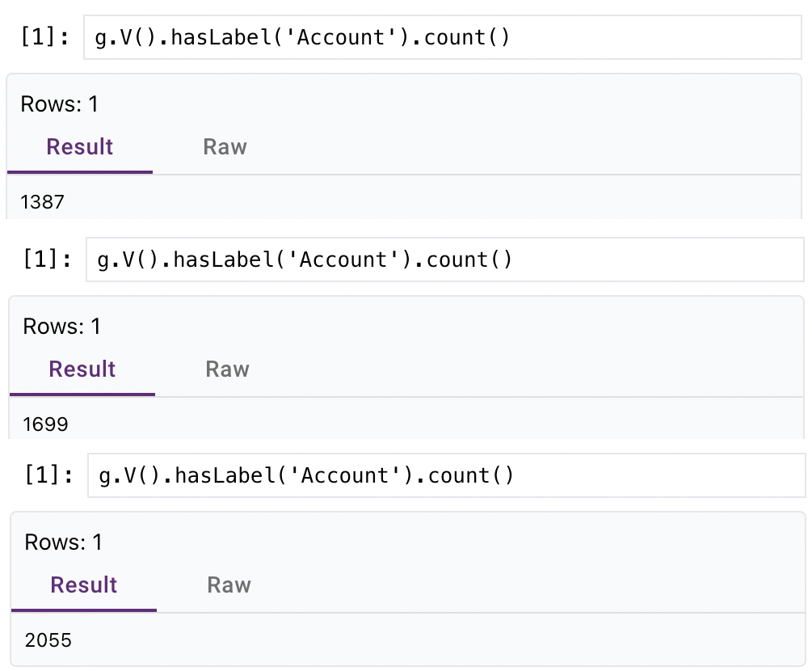
Task: Click the 2055 count result value
Action: (x=48, y=641)
